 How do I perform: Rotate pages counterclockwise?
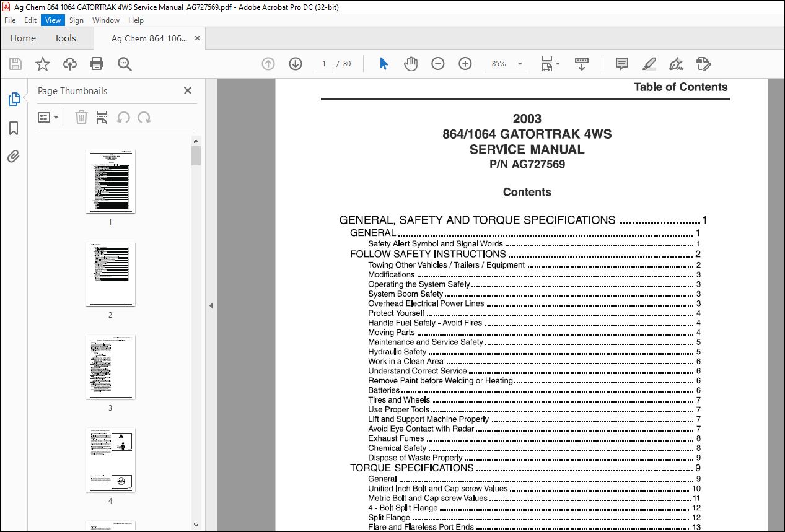click(123, 117)
